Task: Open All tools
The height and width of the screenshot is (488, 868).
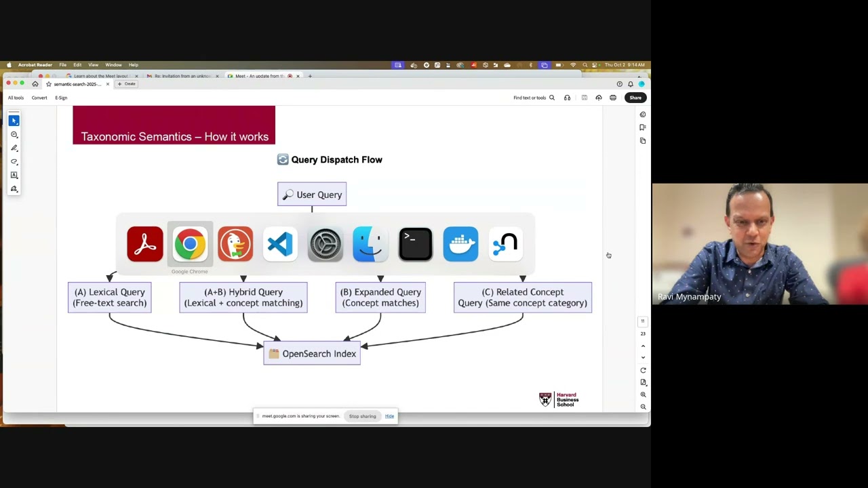Action: click(16, 98)
